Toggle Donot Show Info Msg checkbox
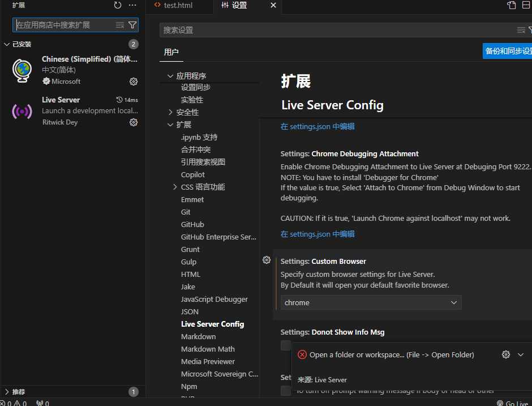 [x=286, y=345]
